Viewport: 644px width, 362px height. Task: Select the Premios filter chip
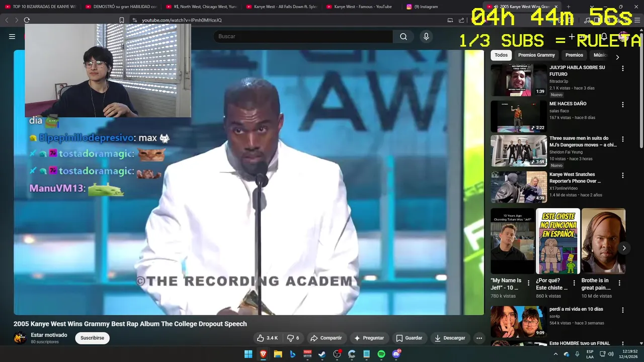coord(574,55)
